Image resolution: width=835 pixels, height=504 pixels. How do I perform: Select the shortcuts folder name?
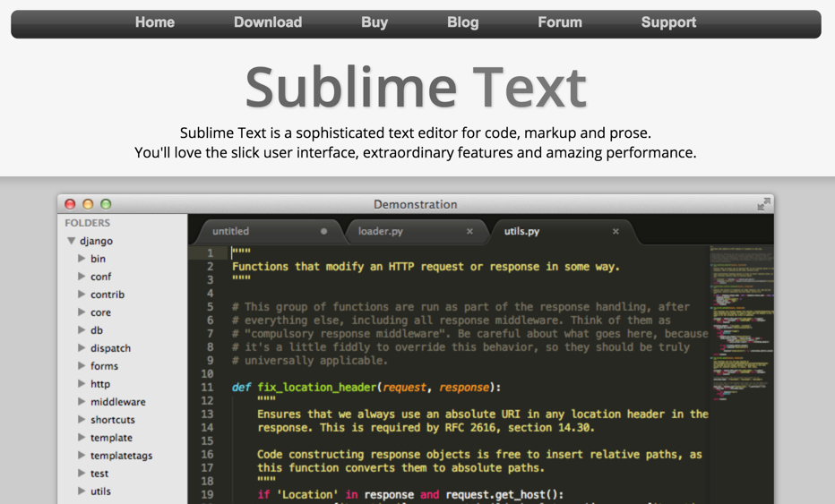tap(112, 420)
